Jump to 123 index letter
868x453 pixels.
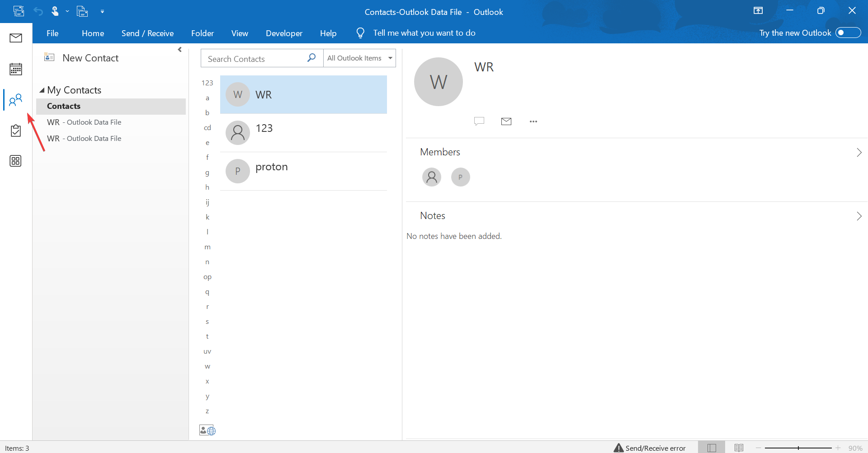[x=207, y=83]
